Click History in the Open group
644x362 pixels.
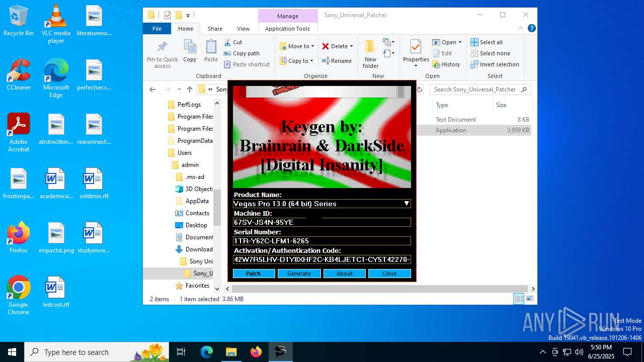click(446, 64)
